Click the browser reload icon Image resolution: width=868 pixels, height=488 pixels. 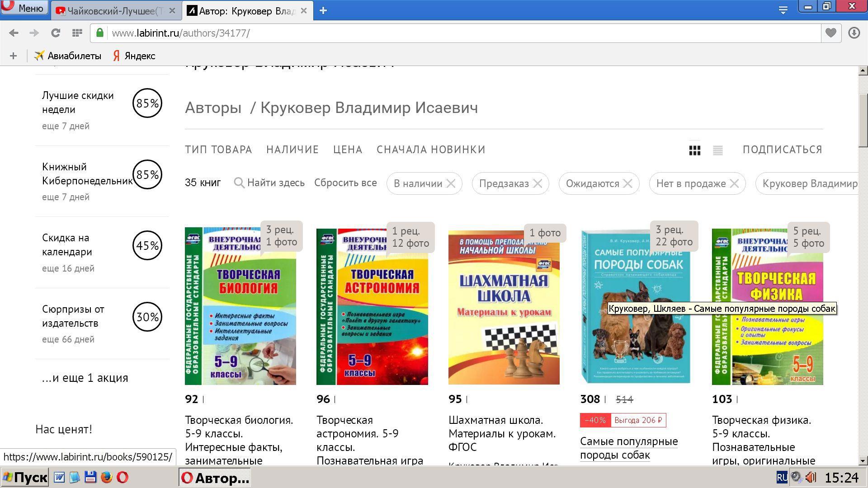(x=55, y=33)
